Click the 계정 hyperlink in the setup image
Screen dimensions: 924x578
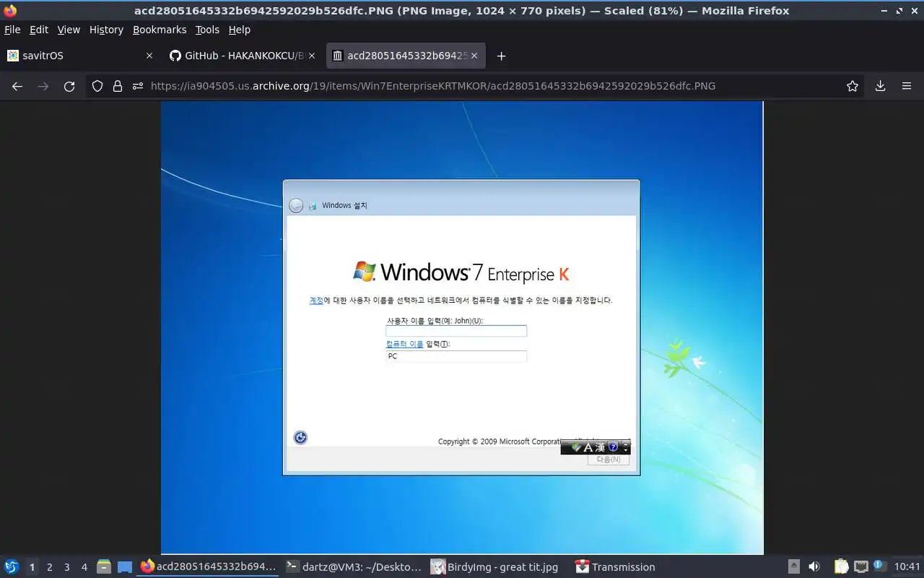(x=316, y=301)
